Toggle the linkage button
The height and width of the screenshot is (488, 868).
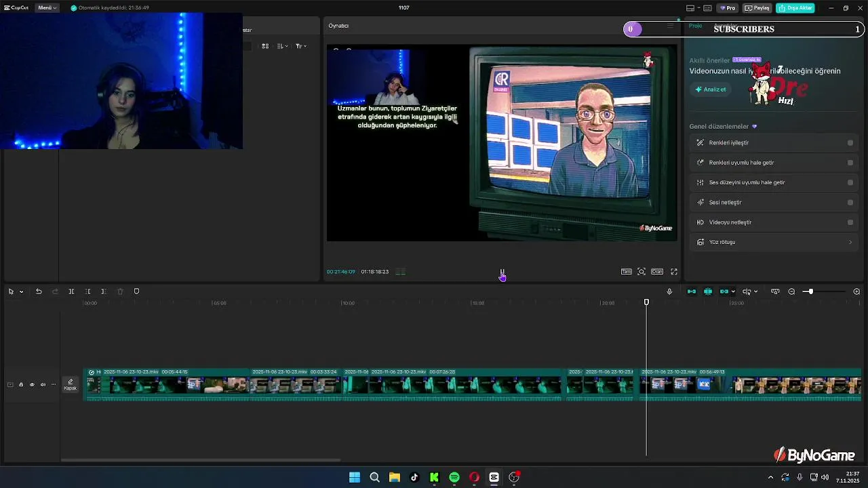[724, 291]
